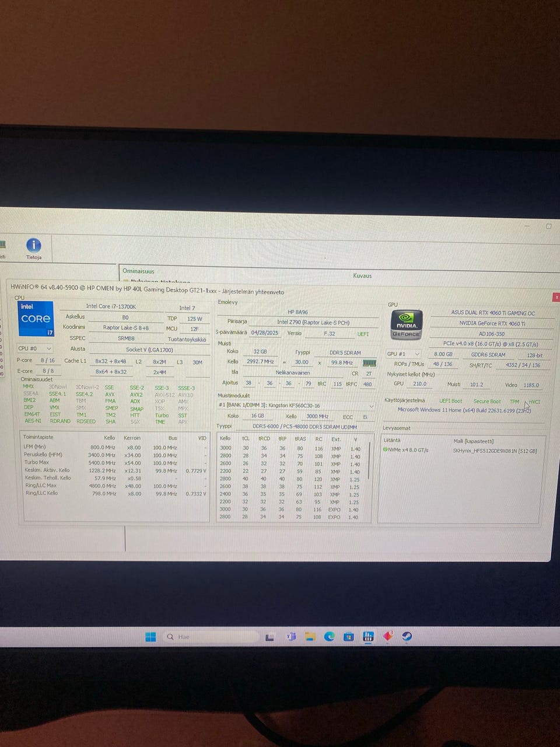Click the green memory chip icon
The width and height of the screenshot is (560, 747).
click(x=369, y=363)
